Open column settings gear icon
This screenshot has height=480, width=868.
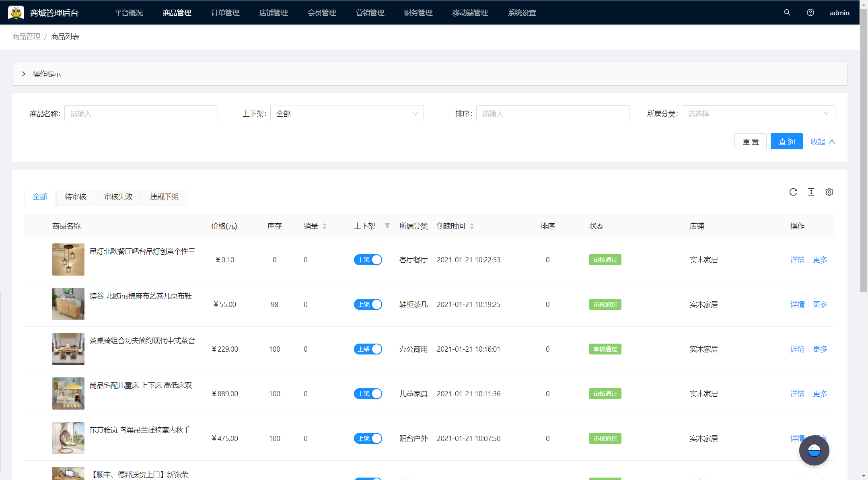[x=829, y=192]
